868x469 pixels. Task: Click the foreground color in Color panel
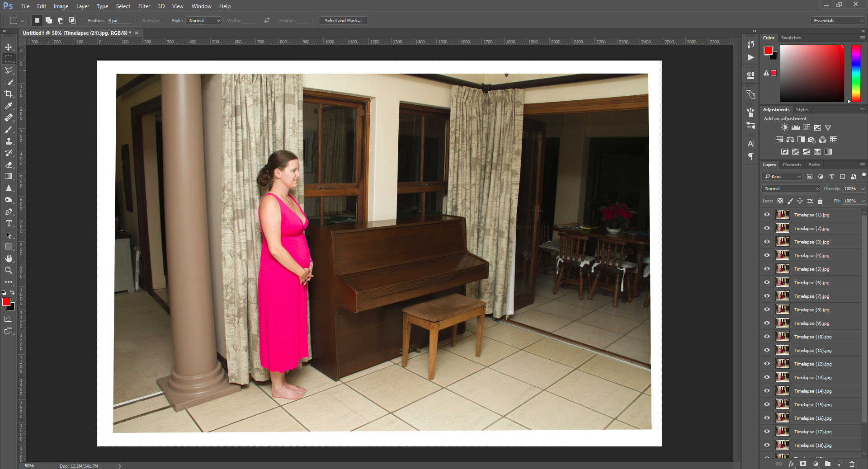pyautogui.click(x=768, y=51)
